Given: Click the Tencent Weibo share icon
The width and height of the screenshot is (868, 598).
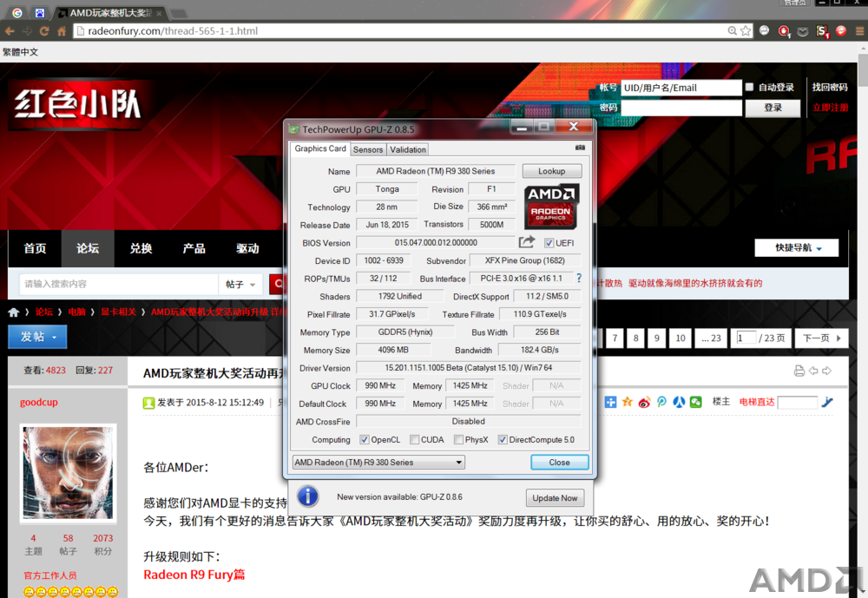Looking at the screenshot, I should [661, 402].
